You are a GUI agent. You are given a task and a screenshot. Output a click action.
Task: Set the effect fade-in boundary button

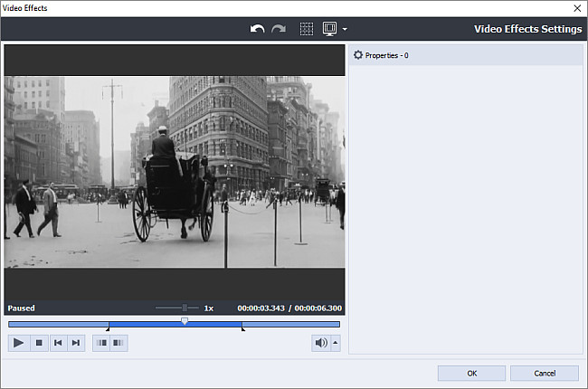point(101,343)
